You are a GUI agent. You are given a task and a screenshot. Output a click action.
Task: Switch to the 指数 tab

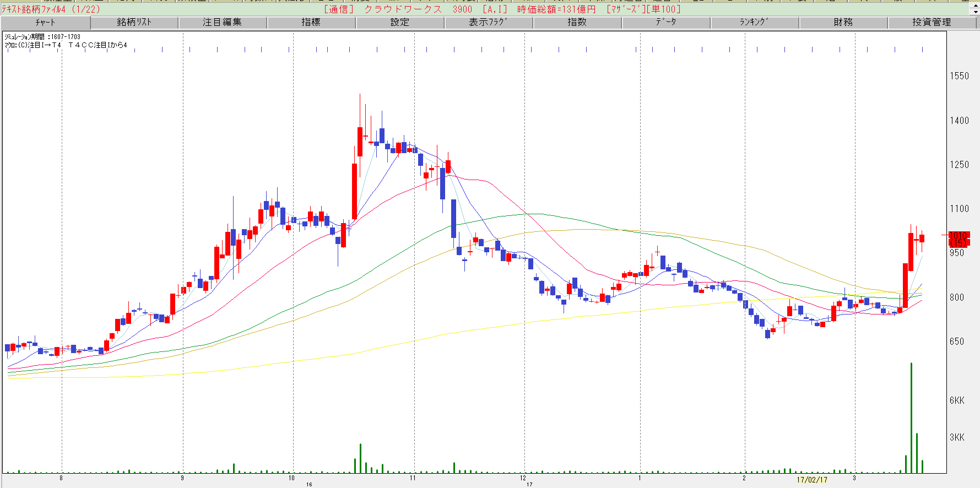[x=577, y=23]
